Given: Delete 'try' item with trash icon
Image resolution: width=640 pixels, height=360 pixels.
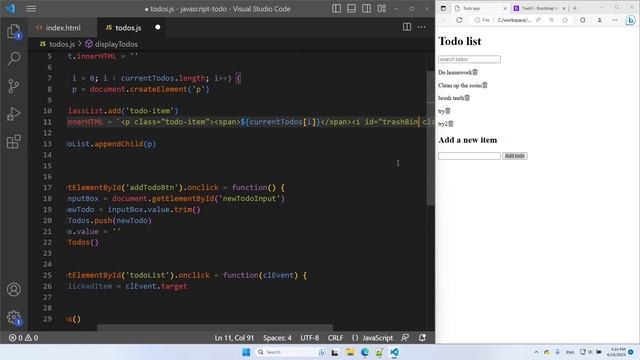Looking at the screenshot, I should pyautogui.click(x=448, y=111).
